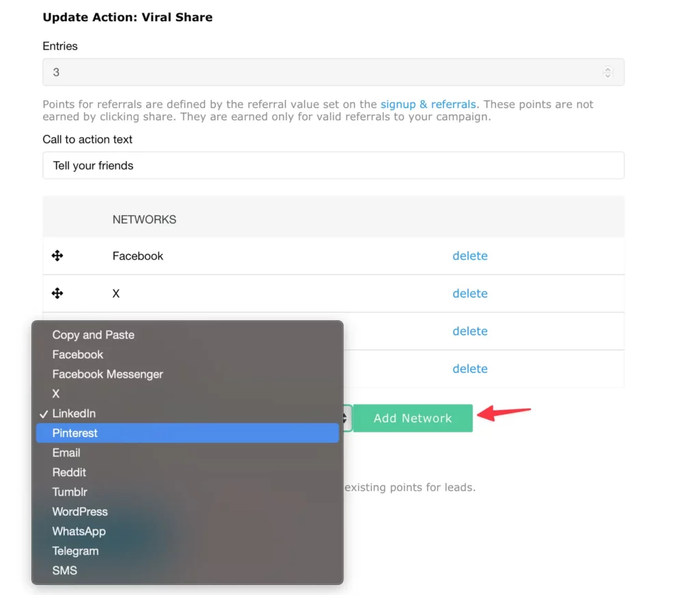
Task: Choose Tumblr from the network list
Action: pos(187,492)
